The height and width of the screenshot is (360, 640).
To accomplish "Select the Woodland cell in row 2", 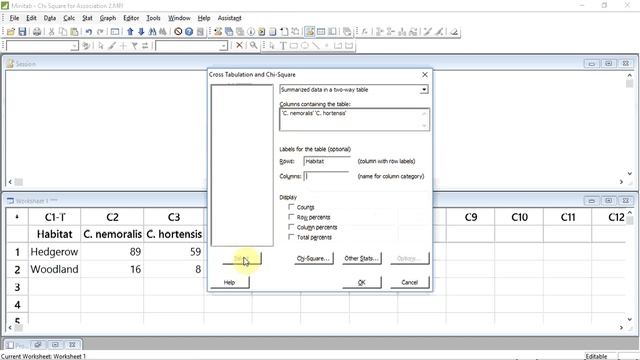I will point(54,269).
